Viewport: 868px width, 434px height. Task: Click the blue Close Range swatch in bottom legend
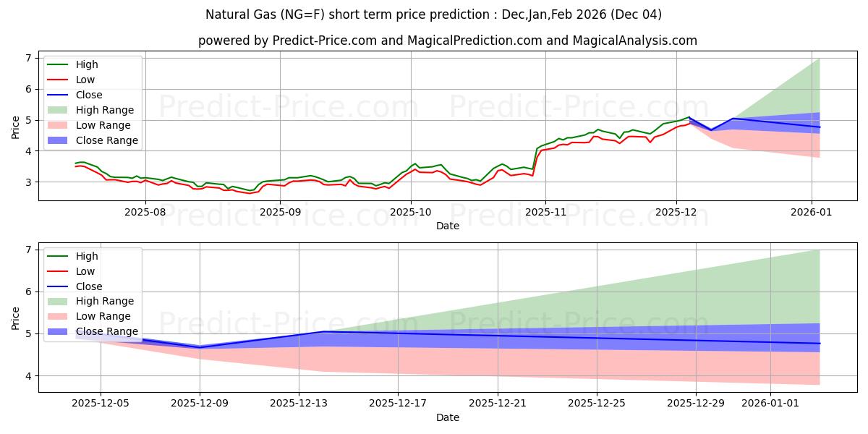pos(57,331)
